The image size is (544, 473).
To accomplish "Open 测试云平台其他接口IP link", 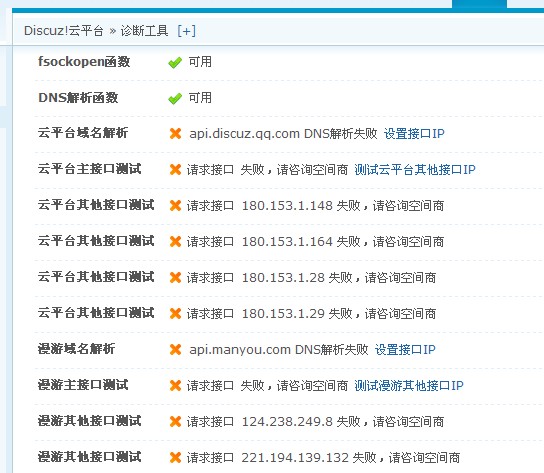I will [x=415, y=170].
